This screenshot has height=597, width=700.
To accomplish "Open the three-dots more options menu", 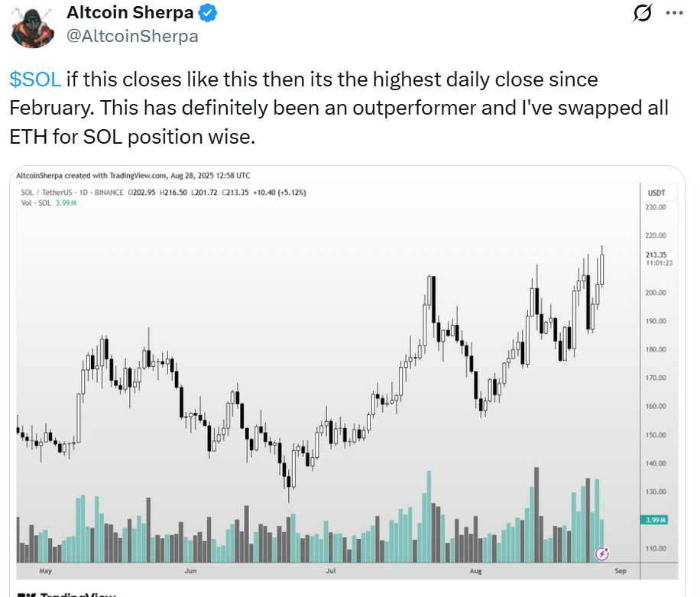I will 674,13.
